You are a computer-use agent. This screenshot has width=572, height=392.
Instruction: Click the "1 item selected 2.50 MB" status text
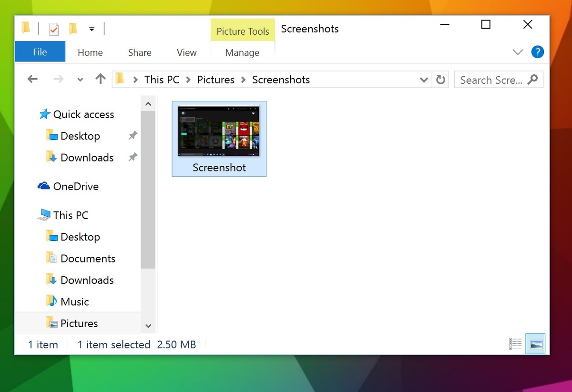click(137, 344)
